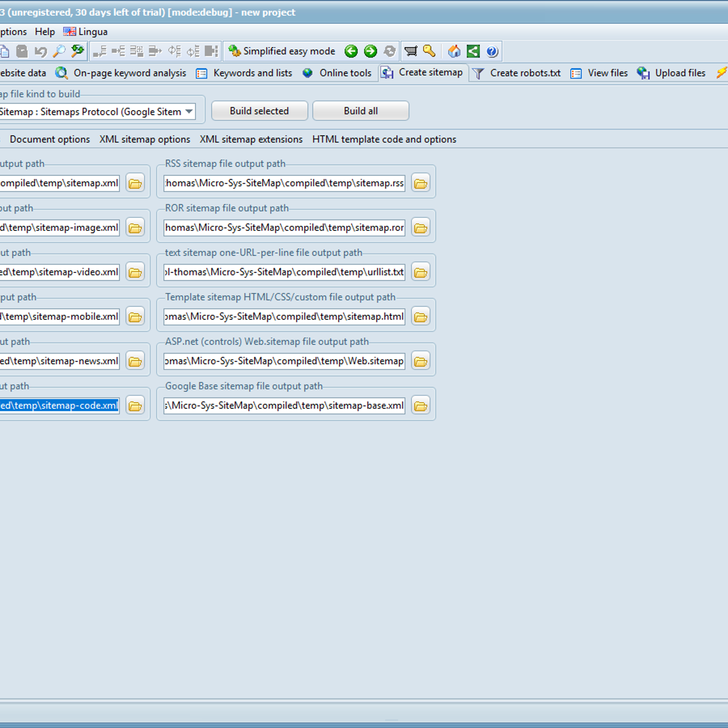Viewport: 728px width, 728px height.
Task: Click the ROR sitemap.ror path field
Action: [284, 228]
